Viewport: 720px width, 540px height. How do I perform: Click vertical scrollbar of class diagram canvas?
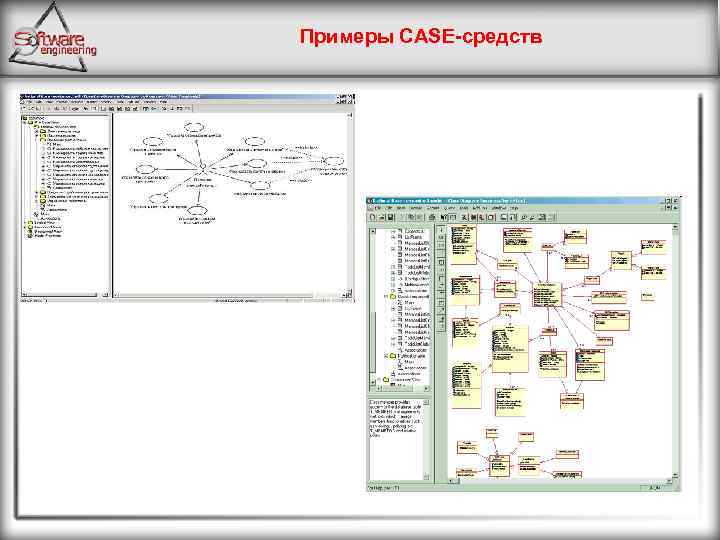pyautogui.click(x=675, y=351)
